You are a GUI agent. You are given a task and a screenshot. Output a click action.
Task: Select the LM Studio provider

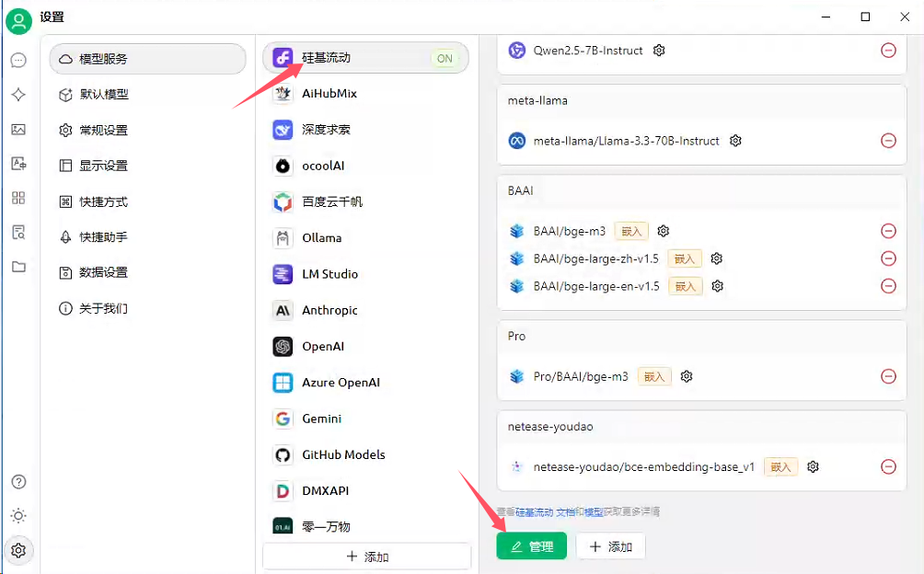tap(365, 274)
